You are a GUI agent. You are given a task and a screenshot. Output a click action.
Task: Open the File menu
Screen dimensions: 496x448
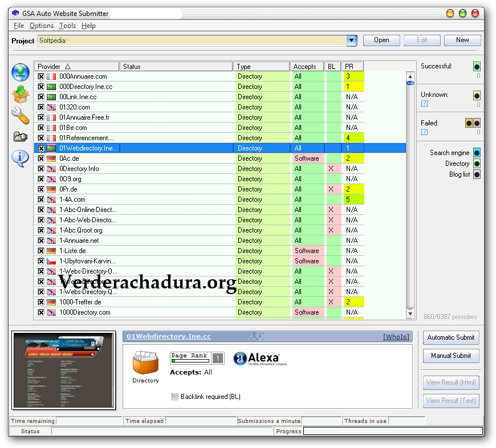tap(19, 26)
